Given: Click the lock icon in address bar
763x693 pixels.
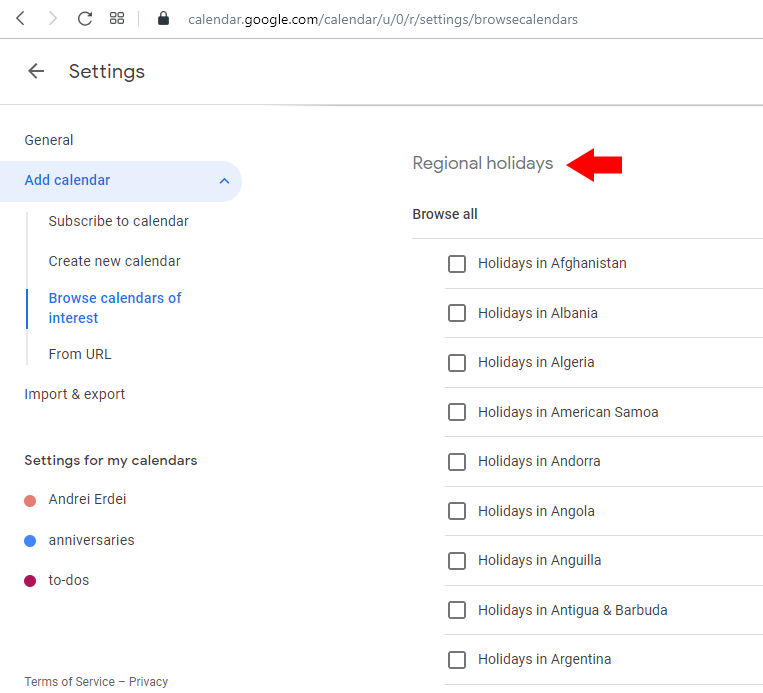Looking at the screenshot, I should 164,19.
